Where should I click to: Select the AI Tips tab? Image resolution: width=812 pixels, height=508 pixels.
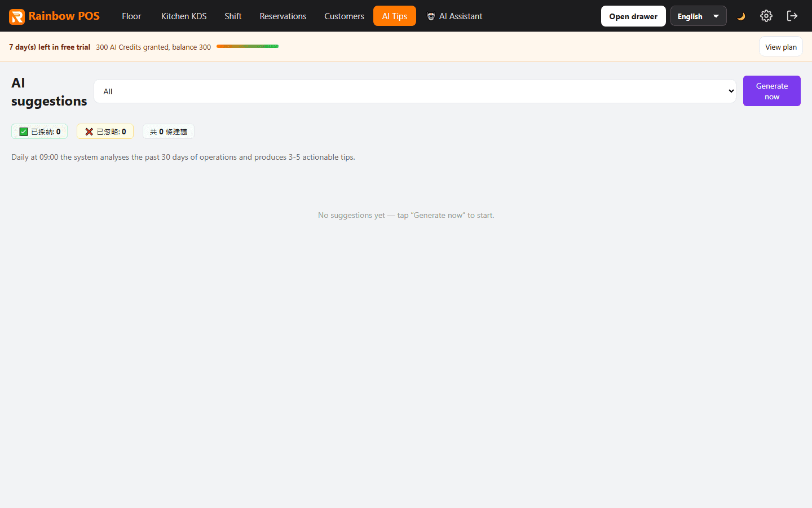[x=395, y=16]
